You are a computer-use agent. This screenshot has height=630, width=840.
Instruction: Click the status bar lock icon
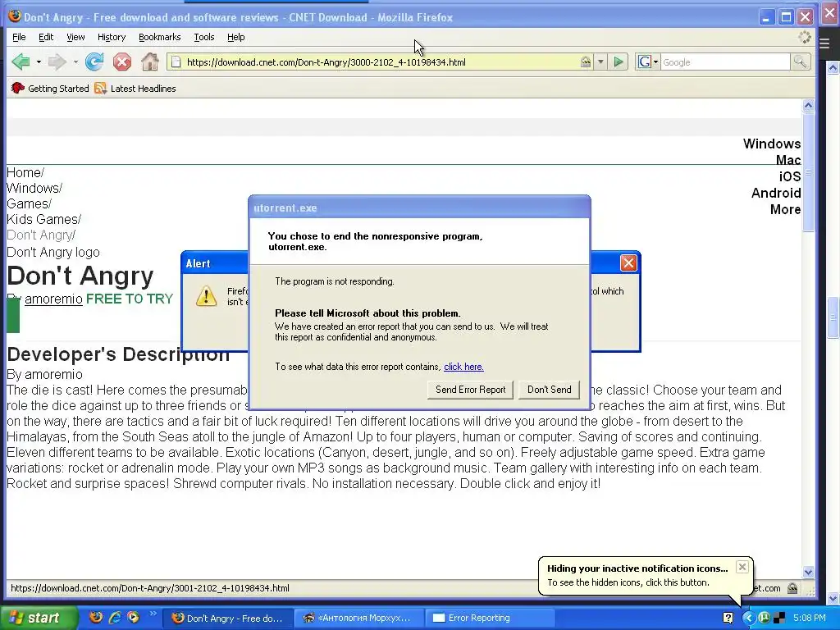pos(792,588)
